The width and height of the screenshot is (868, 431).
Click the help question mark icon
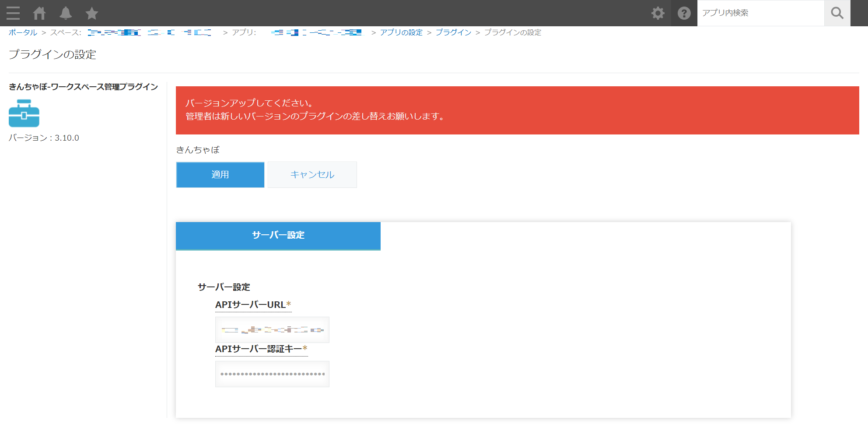point(684,13)
